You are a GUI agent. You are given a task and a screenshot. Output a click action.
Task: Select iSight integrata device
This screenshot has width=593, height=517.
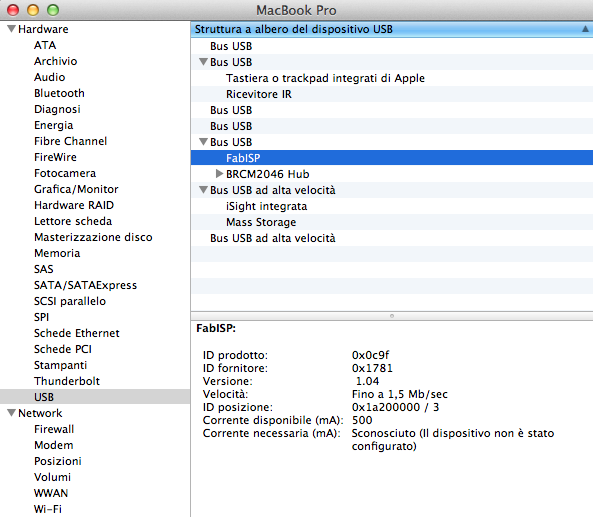(x=392, y=206)
